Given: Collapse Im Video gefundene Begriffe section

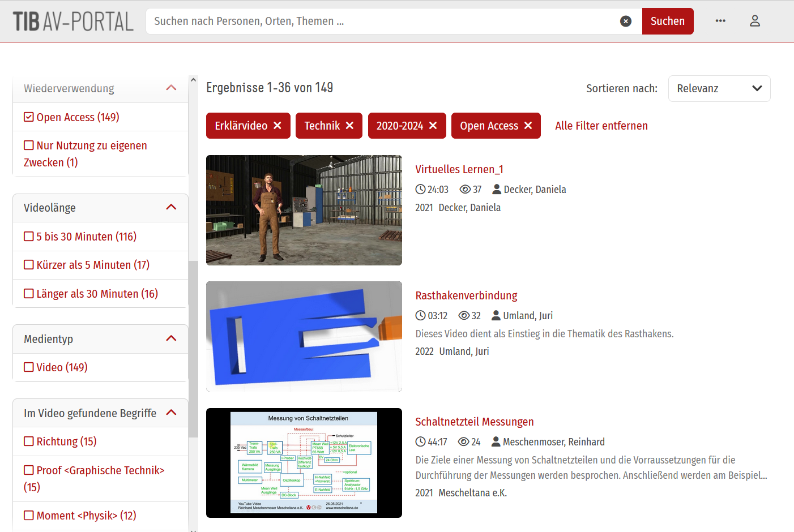Looking at the screenshot, I should [x=171, y=413].
